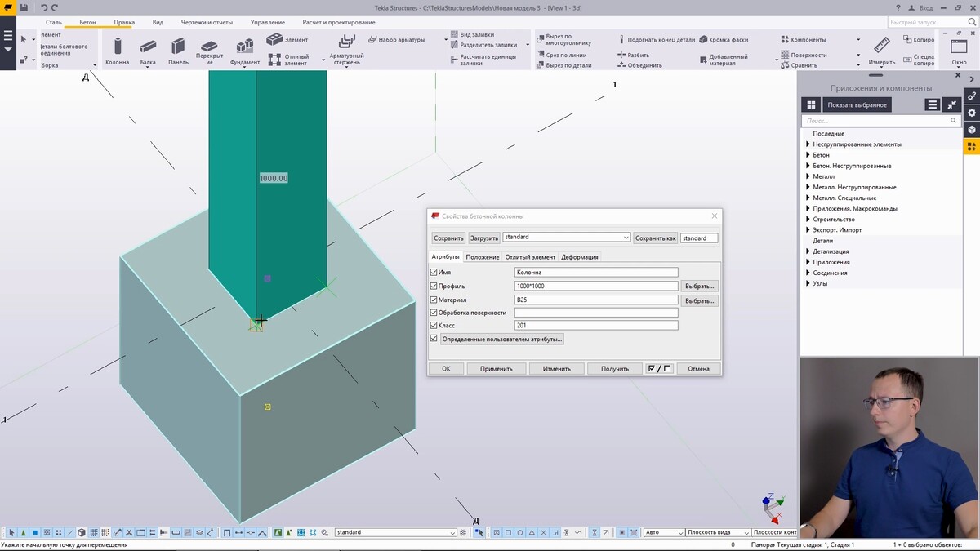Open the Измерить measuring tool
The height and width of the screenshot is (551, 980).
coord(881,51)
